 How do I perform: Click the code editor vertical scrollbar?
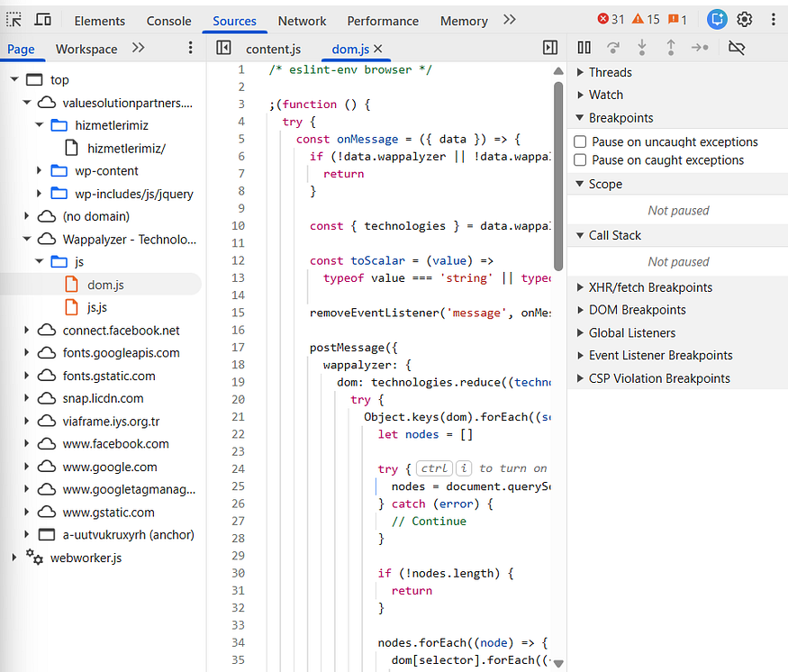(x=557, y=177)
